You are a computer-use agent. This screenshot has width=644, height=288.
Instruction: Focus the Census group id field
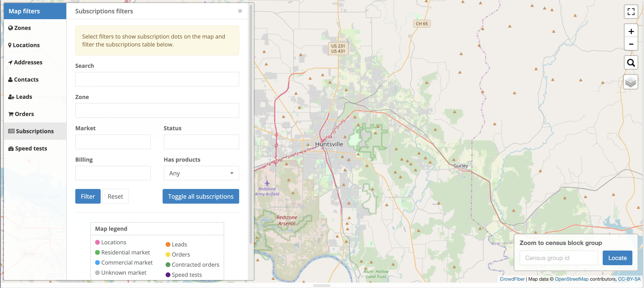(559, 258)
